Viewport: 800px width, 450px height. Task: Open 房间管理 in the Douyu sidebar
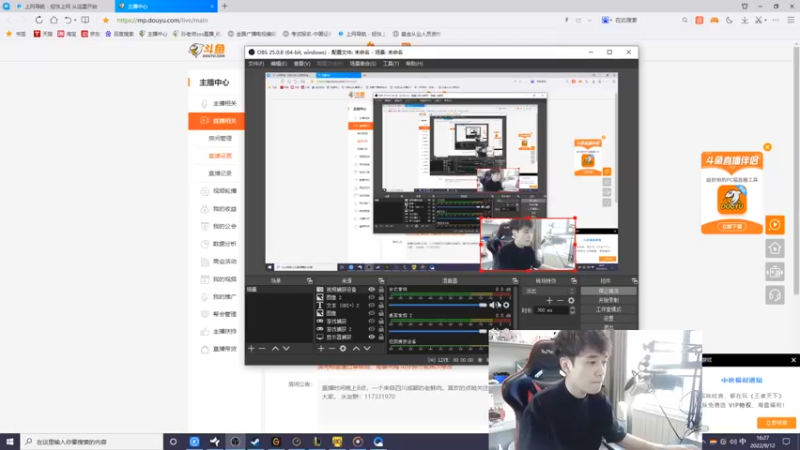220,138
